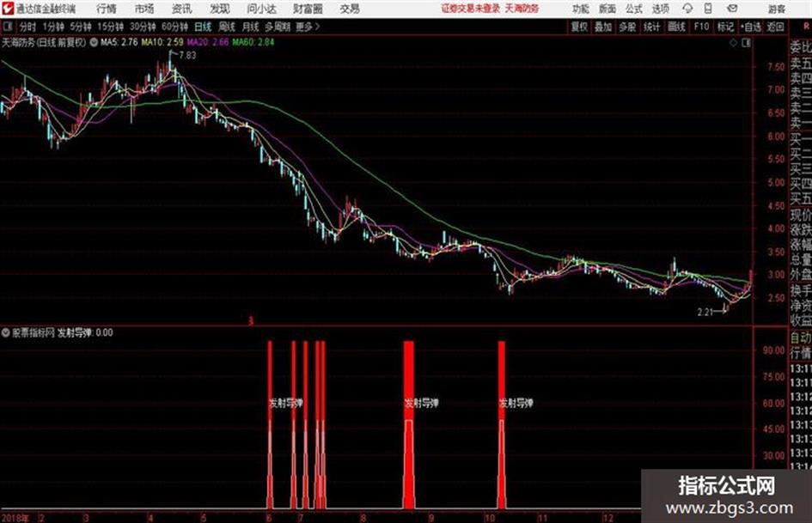Add stock via the 自选 button
This screenshot has width=812, height=523.
tap(750, 27)
